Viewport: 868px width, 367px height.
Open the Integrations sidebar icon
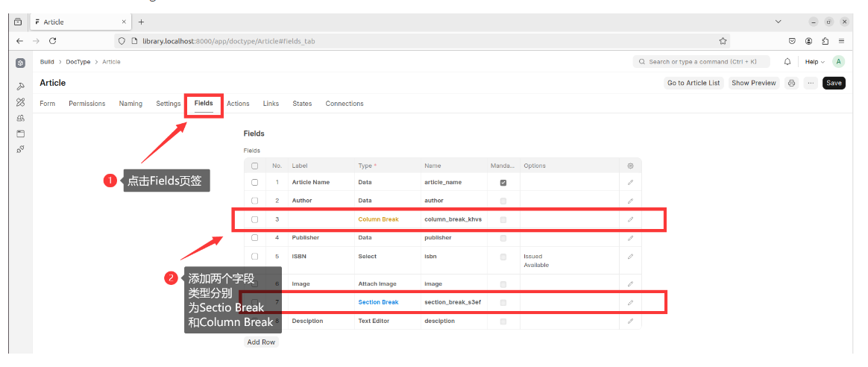point(20,149)
